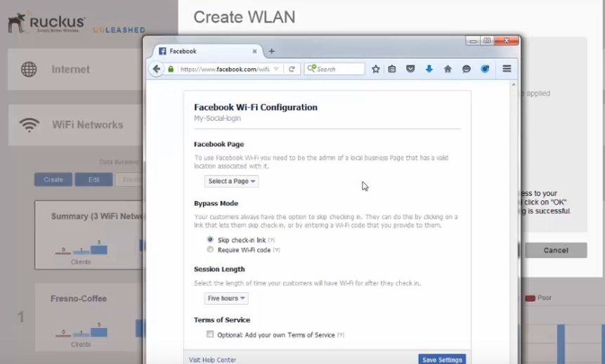Select Require Wi-Fi code option
The height and width of the screenshot is (364, 605).
click(210, 249)
